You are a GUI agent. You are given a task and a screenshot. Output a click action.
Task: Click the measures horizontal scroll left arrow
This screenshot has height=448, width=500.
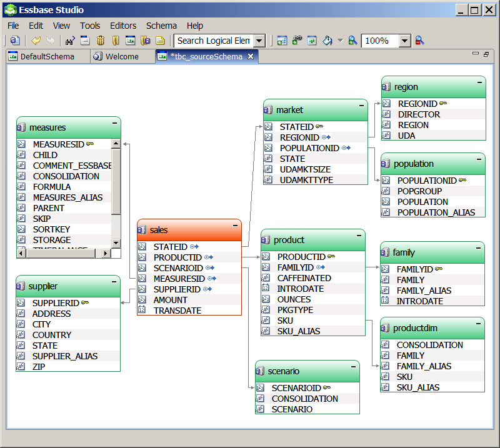(21, 253)
